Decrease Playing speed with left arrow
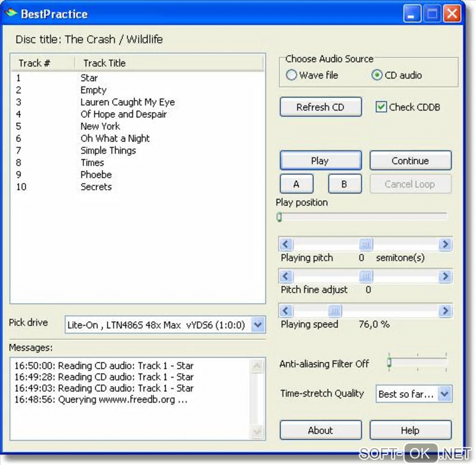The image size is (476, 465). coord(286,311)
